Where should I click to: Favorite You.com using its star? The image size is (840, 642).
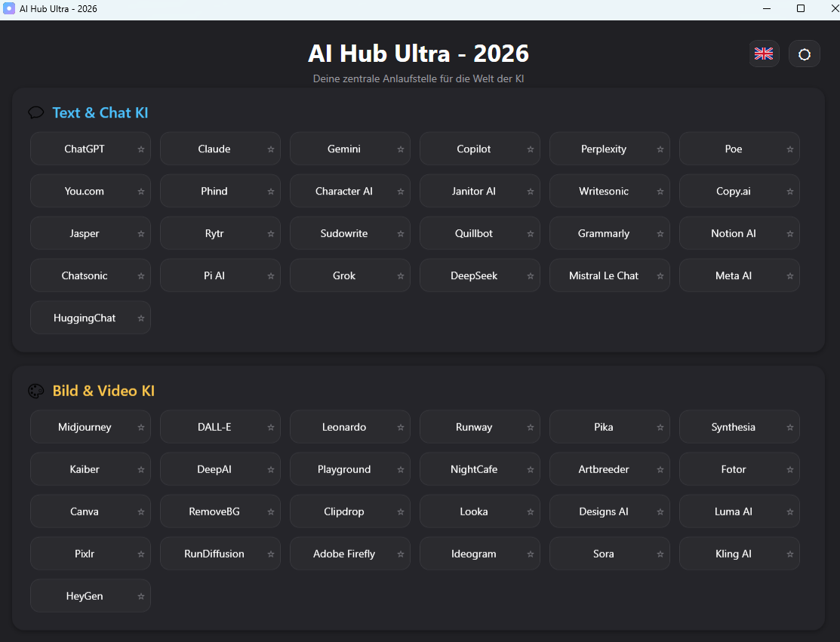click(141, 192)
